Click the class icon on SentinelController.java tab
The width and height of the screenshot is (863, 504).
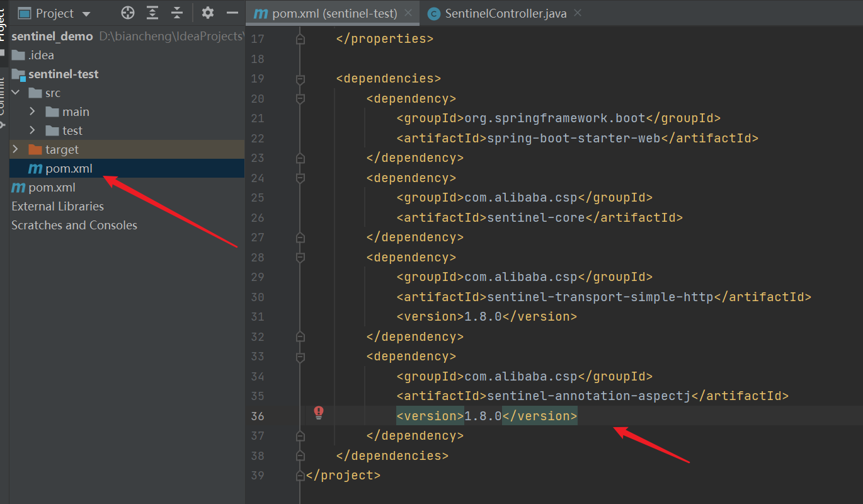pyautogui.click(x=433, y=14)
